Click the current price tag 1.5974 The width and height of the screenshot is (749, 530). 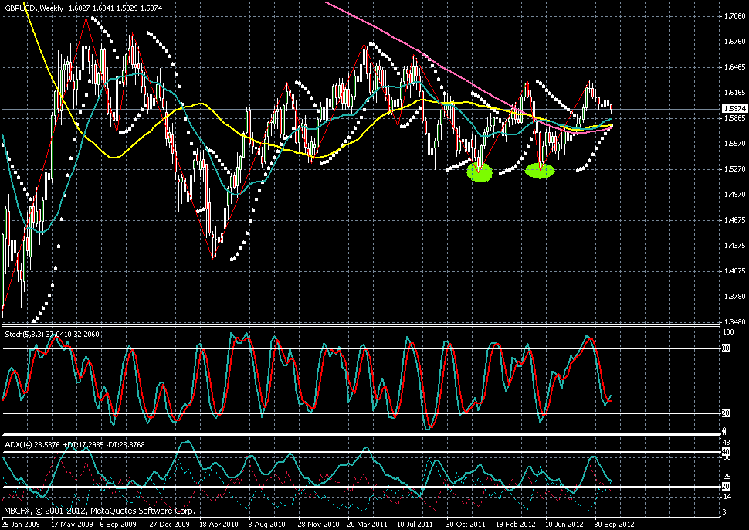[x=735, y=109]
